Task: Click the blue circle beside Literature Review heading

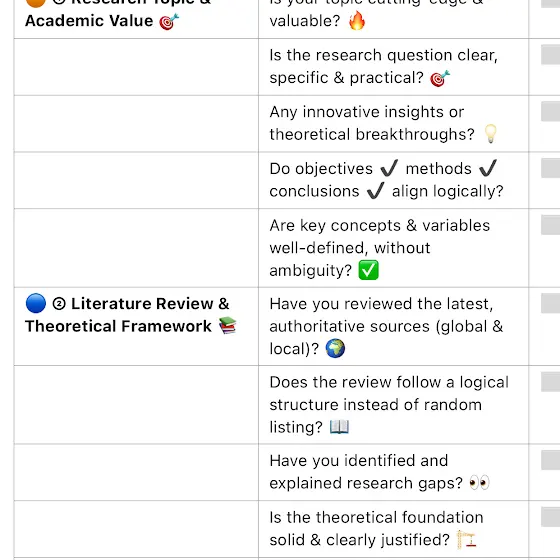Action: coord(36,303)
